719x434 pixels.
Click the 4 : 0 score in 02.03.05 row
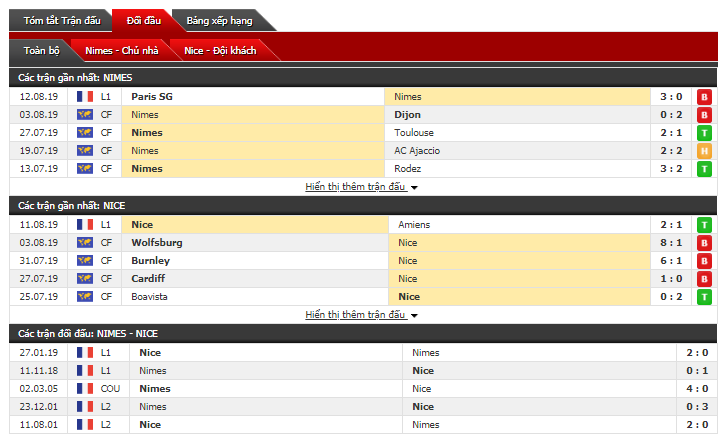pyautogui.click(x=697, y=389)
